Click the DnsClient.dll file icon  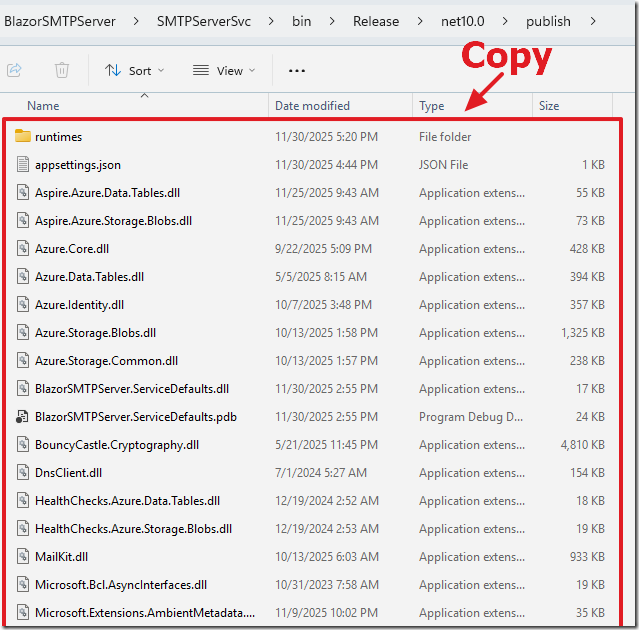[x=23, y=473]
